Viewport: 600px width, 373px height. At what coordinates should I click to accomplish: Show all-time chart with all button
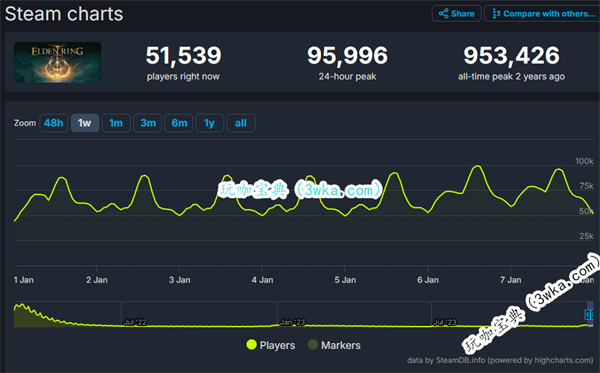pyautogui.click(x=241, y=123)
